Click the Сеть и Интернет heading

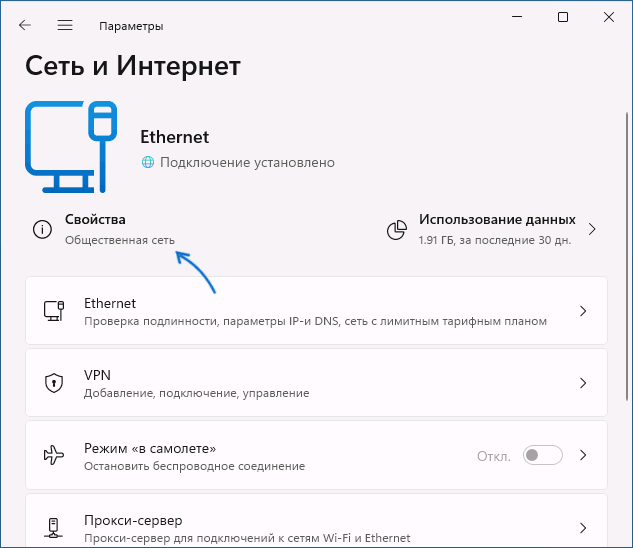coord(133,65)
